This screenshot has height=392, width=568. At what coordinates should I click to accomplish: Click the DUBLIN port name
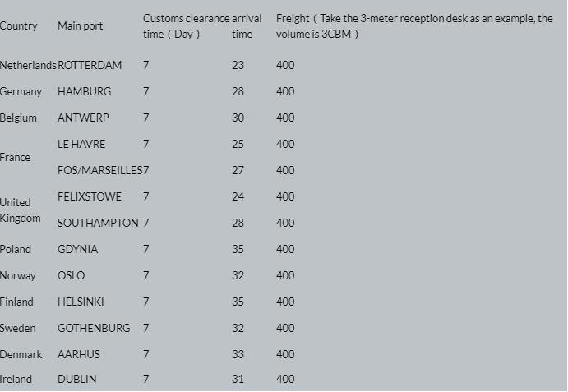(76, 379)
